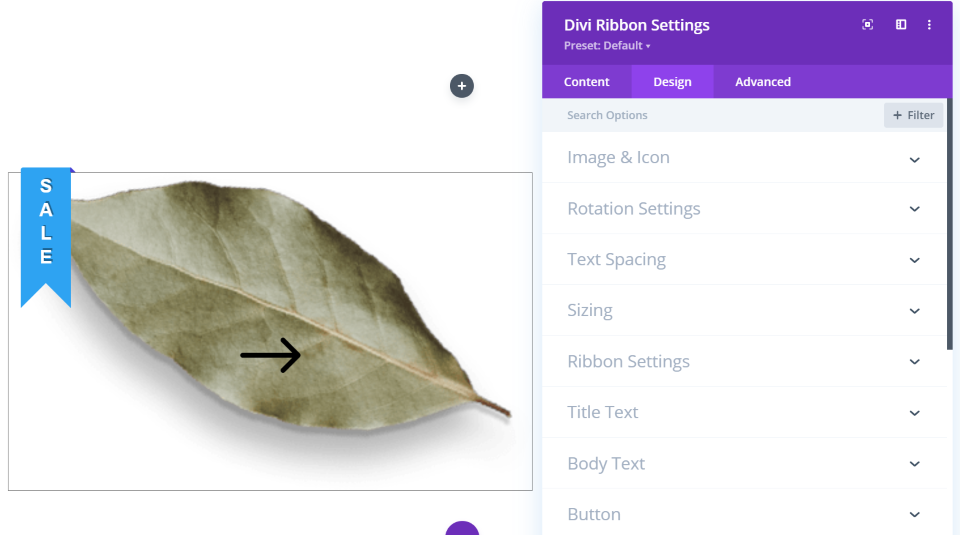The image size is (960, 535).
Task: Click the Filter button
Action: (913, 115)
